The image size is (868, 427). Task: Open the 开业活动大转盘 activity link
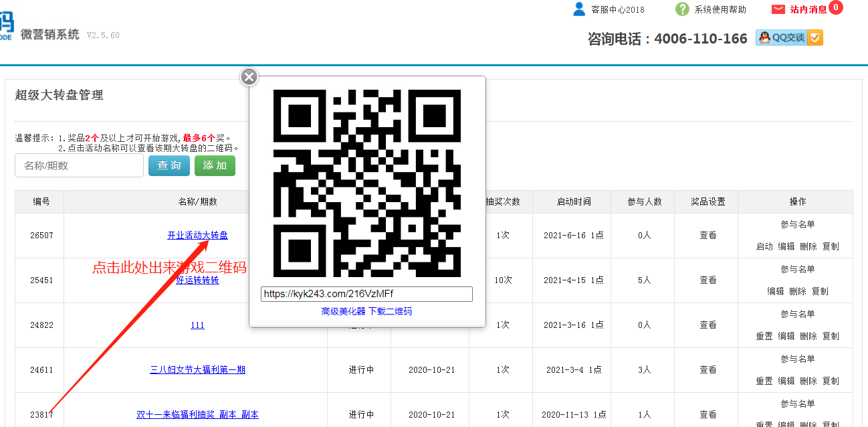click(197, 236)
